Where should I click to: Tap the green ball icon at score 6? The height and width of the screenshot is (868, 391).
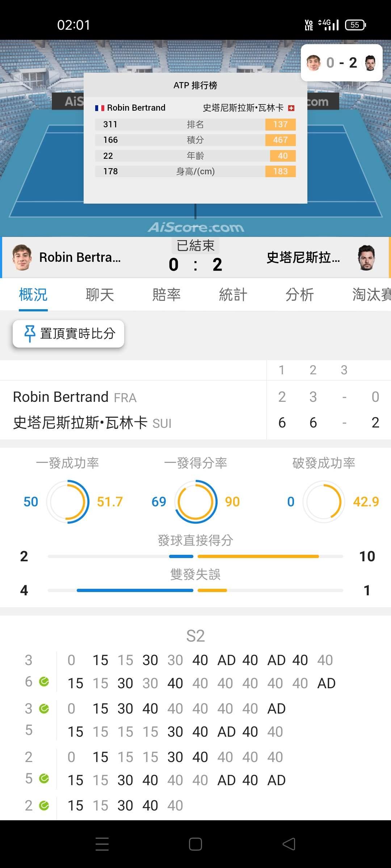pyautogui.click(x=44, y=682)
